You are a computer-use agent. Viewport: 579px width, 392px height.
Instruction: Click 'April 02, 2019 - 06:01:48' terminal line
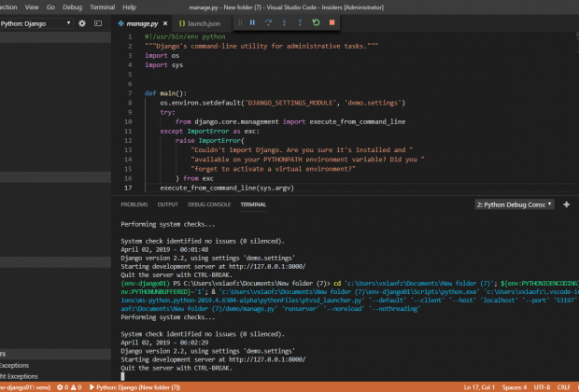click(x=164, y=249)
